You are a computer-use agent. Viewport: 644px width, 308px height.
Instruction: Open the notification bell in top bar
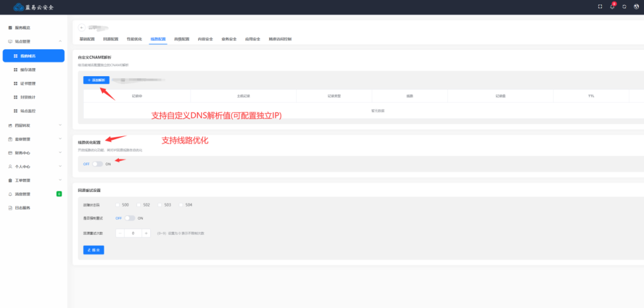[612, 7]
